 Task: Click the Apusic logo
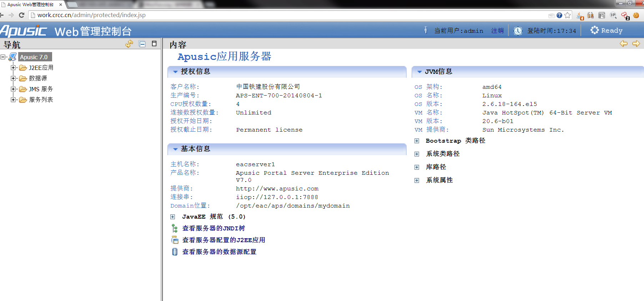(x=24, y=31)
